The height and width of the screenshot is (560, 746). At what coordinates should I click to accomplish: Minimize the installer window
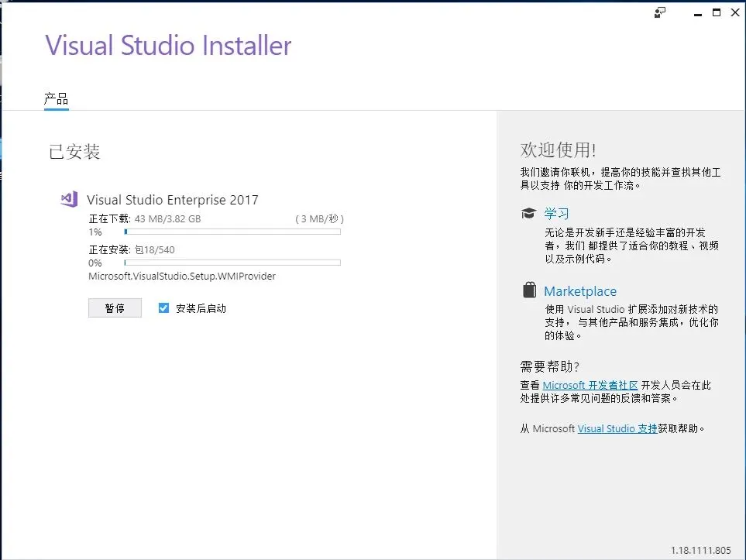697,13
